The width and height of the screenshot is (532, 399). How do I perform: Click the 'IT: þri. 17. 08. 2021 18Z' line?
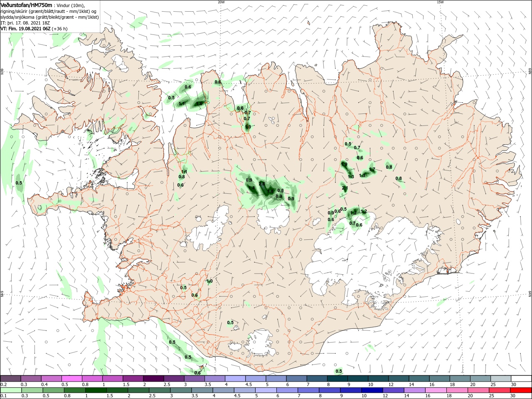25,23
